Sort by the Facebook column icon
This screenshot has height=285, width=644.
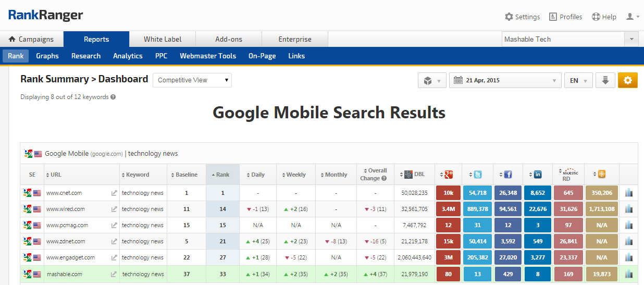(507, 175)
